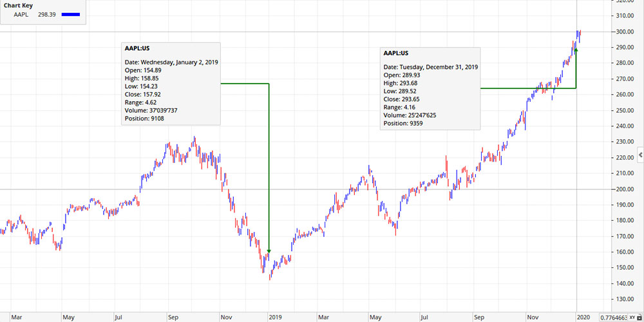Click the green arrowhead pointing at January 2019 candle
This screenshot has width=644, height=322.
(x=269, y=251)
